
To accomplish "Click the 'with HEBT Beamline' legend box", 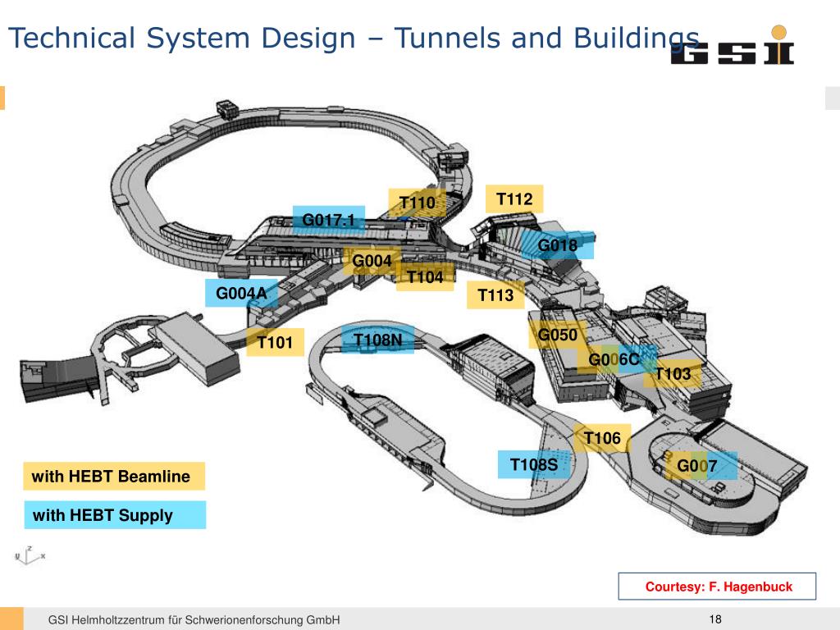I will [114, 477].
